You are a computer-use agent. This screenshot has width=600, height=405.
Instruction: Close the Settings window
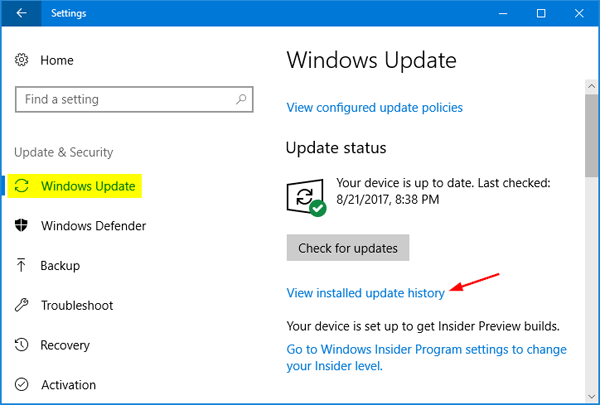pyautogui.click(x=579, y=13)
